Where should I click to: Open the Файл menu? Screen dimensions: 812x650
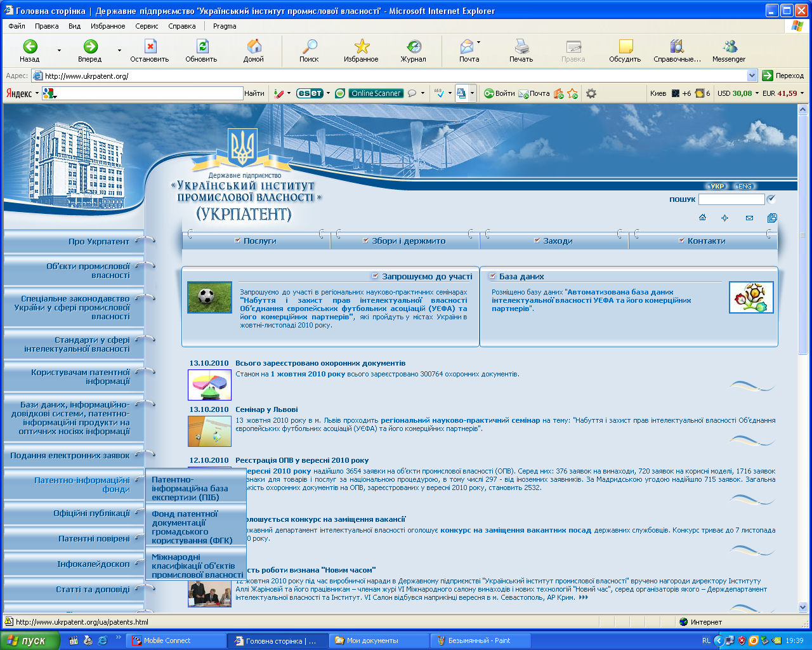(x=17, y=26)
